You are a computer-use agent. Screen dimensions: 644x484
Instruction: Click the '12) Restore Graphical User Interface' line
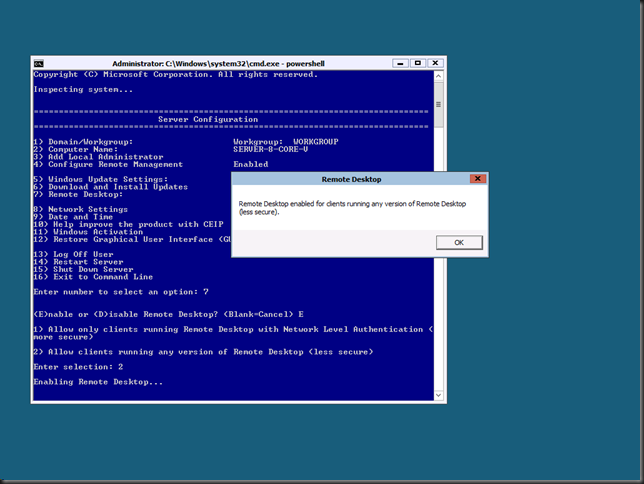tap(132, 240)
